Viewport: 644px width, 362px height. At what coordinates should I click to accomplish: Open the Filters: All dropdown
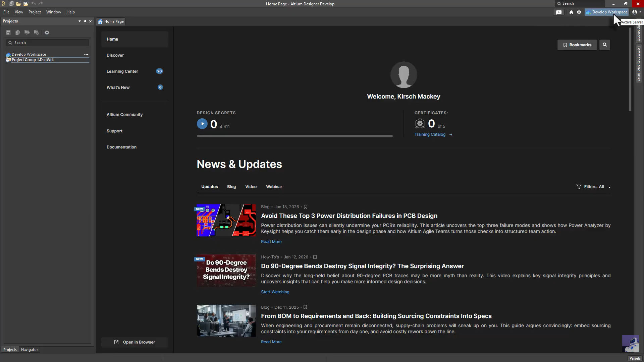(593, 187)
